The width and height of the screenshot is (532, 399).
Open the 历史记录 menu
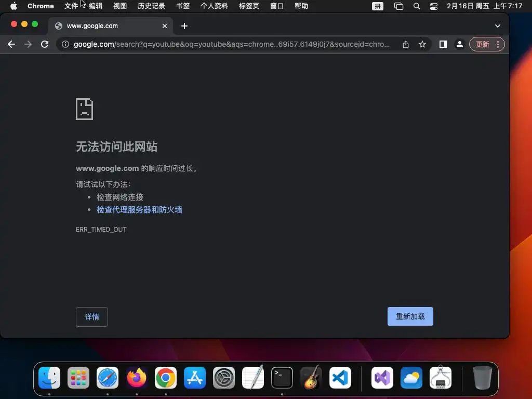click(x=151, y=6)
